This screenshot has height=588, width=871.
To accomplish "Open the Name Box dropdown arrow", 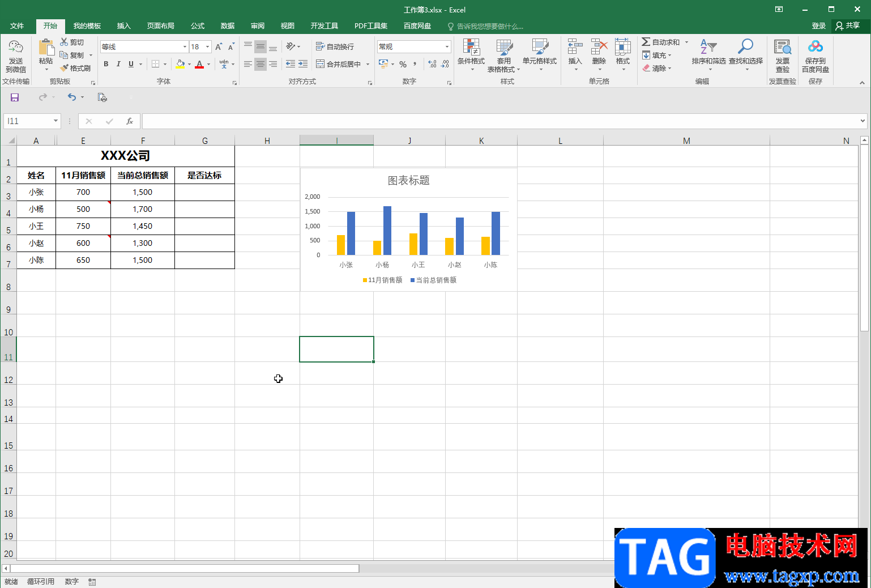I will 55,121.
